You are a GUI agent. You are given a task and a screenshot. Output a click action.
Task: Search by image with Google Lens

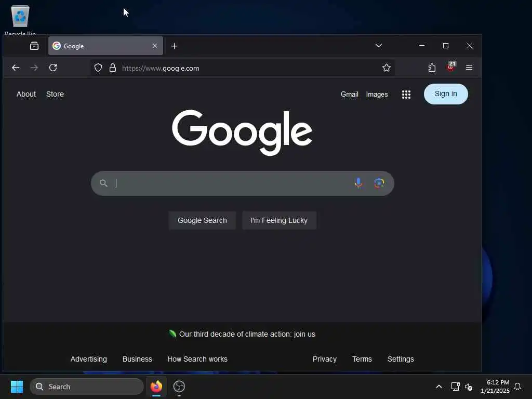point(379,183)
